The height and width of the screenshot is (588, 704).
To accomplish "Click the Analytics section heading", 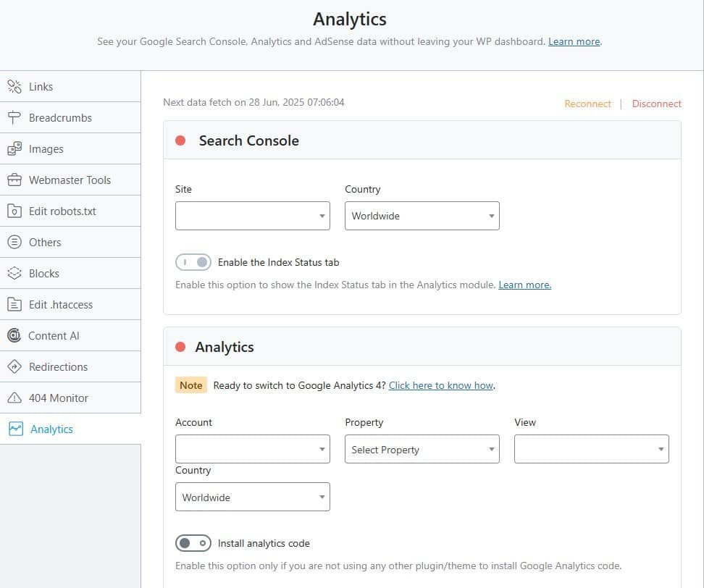I will (225, 347).
